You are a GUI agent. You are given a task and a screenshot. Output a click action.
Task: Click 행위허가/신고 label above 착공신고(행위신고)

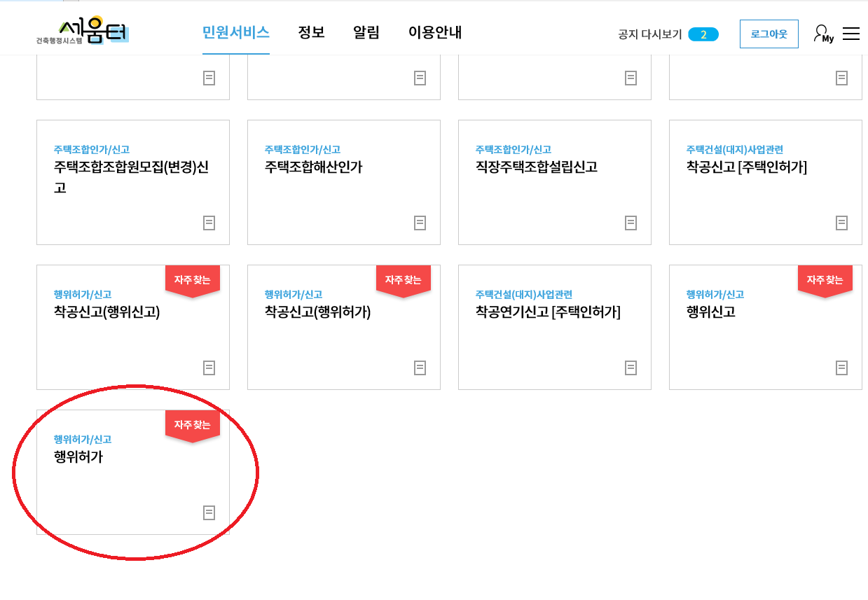[x=82, y=295]
